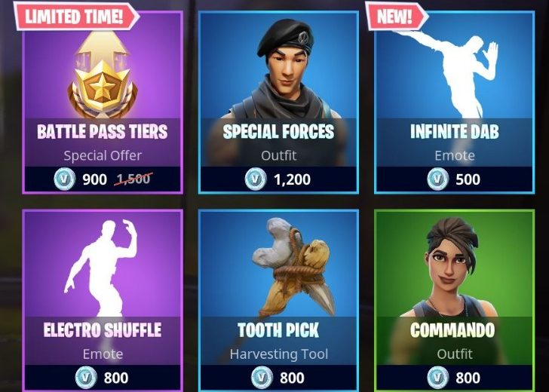The width and height of the screenshot is (549, 392).
Task: Open the BATTLE PASS TIERS title
Action: click(103, 132)
